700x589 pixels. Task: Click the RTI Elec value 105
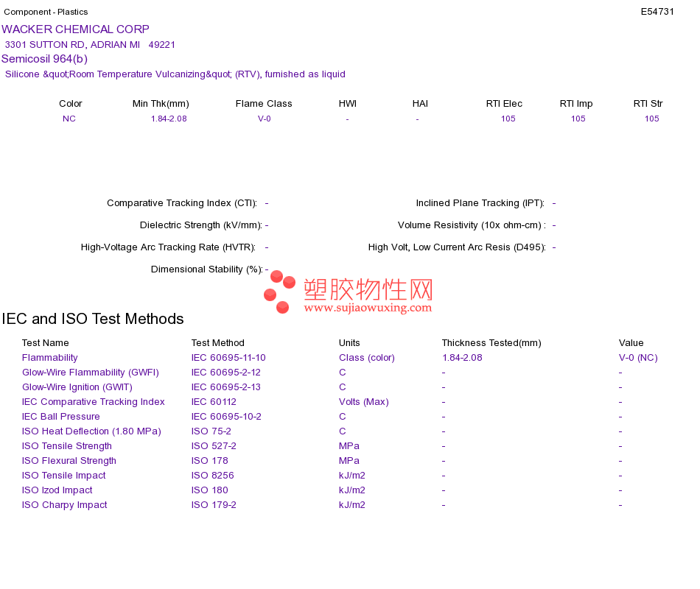click(508, 119)
